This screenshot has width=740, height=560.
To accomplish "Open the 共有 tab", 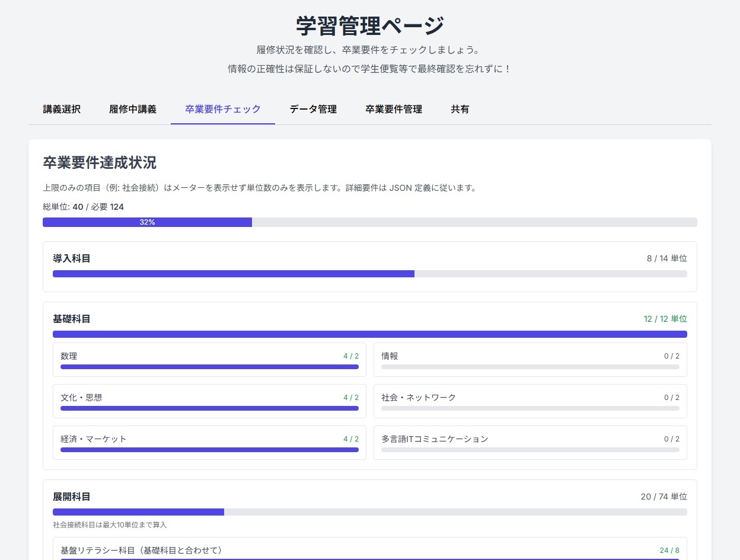I will [460, 109].
